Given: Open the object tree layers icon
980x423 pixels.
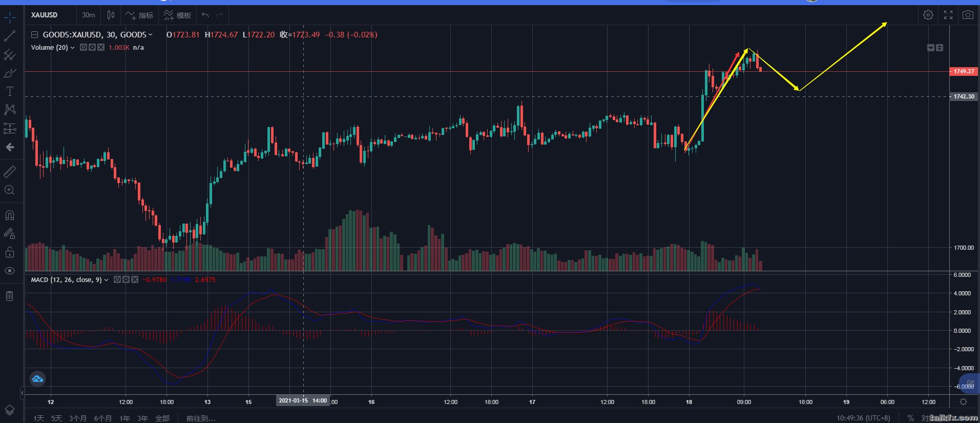Looking at the screenshot, I should coord(10,410).
